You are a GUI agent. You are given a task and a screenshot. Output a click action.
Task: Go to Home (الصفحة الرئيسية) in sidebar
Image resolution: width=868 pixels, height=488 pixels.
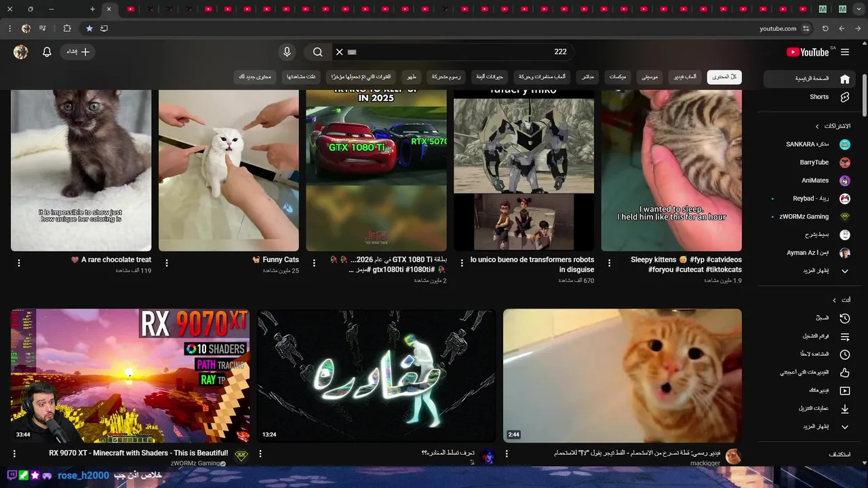810,79
